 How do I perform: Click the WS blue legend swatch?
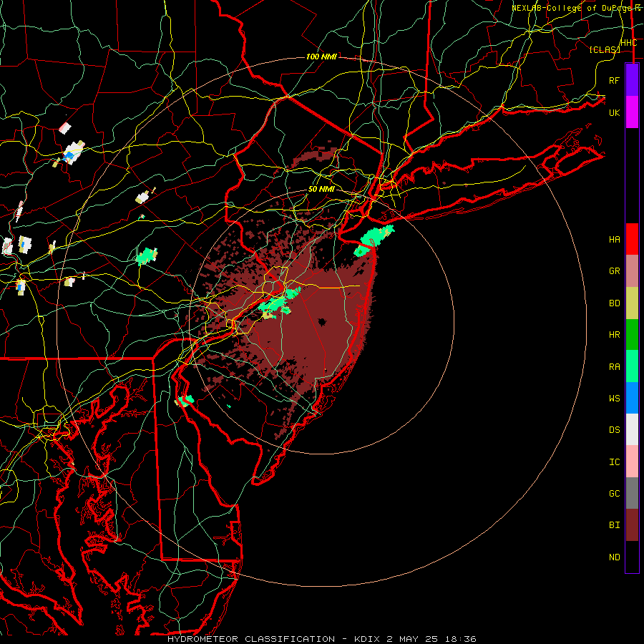tap(632, 398)
